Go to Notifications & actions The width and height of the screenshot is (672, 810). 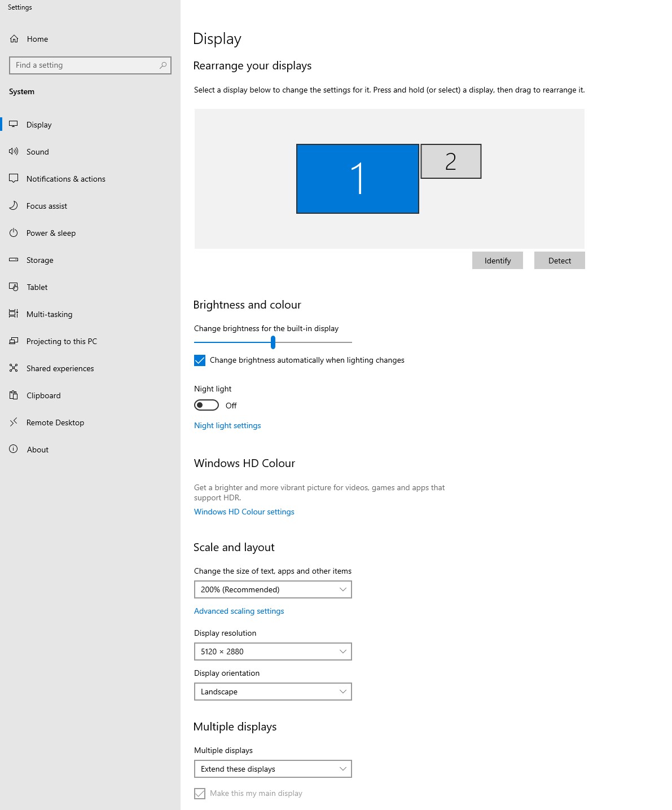pos(90,179)
